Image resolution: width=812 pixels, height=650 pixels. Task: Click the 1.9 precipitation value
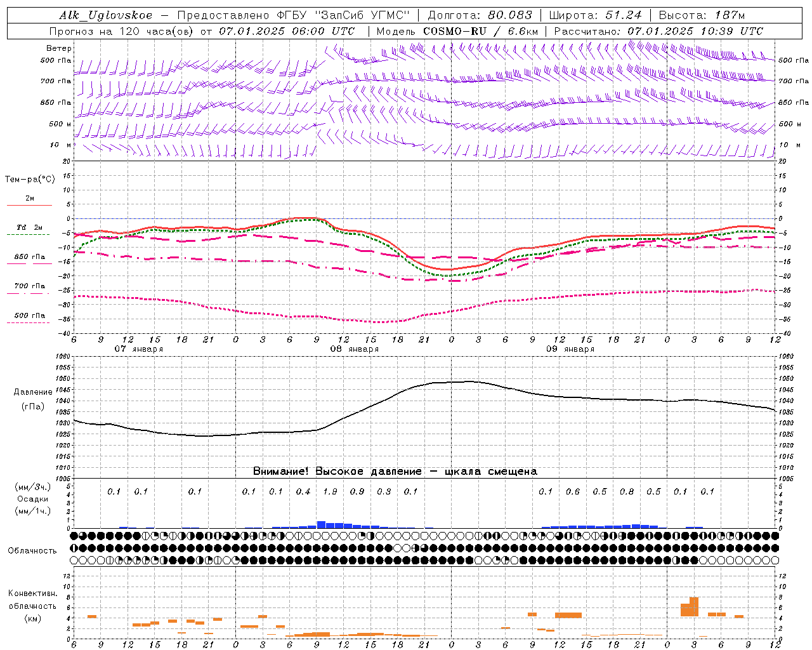[330, 491]
